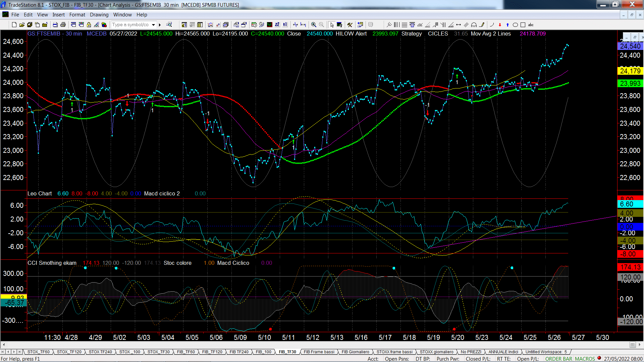The width and height of the screenshot is (644, 362).
Task: Open the Format menu
Action: tap(77, 15)
